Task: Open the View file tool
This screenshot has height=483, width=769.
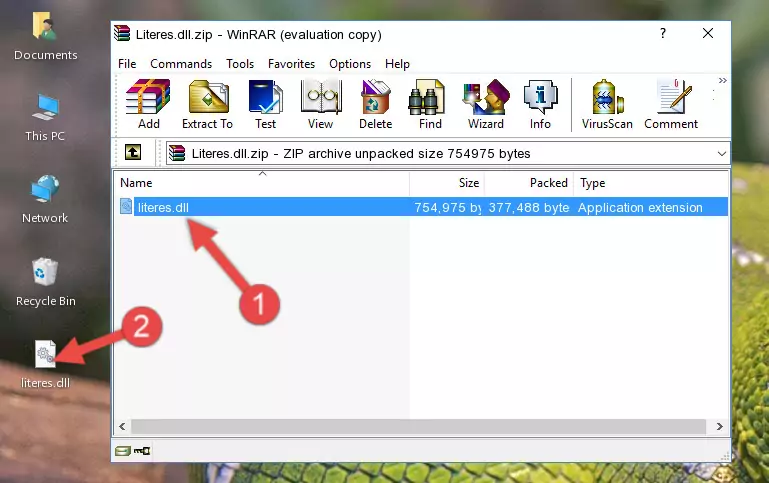Action: [x=321, y=104]
